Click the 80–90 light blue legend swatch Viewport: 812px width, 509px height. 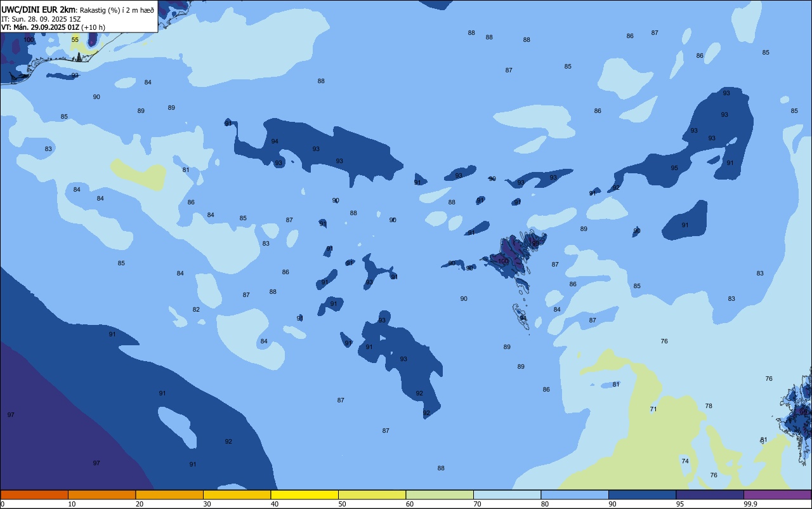point(575,494)
